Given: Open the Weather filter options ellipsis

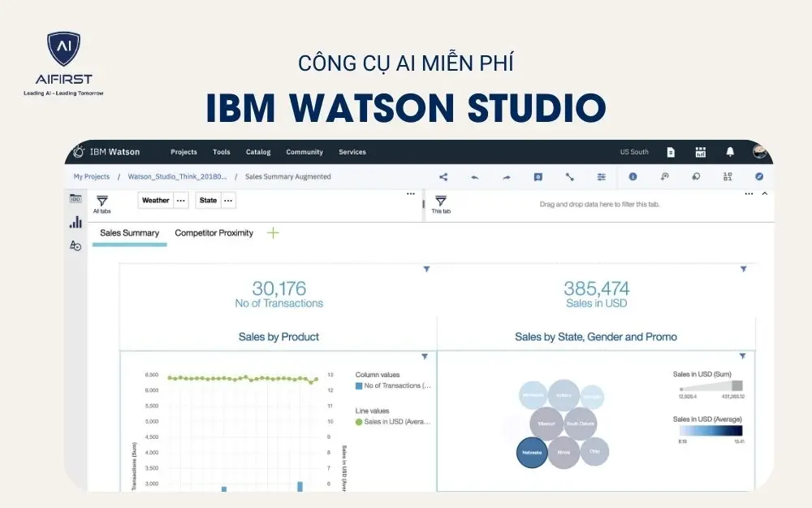Looking at the screenshot, I should click(181, 201).
